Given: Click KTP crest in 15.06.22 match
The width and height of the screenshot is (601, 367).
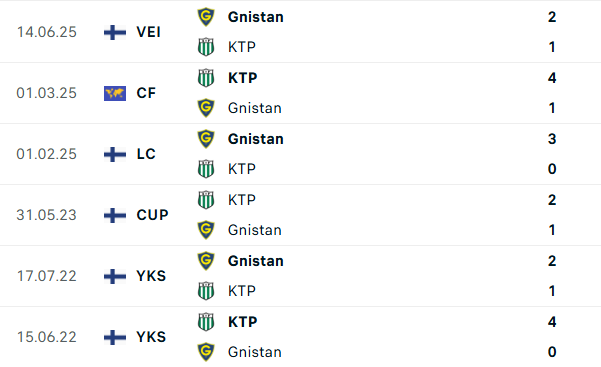Looking at the screenshot, I should tap(206, 322).
